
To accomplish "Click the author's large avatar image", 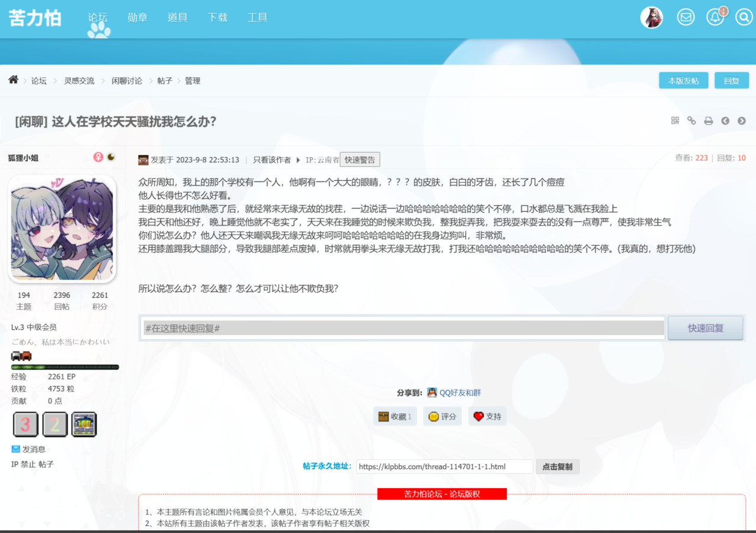I will pos(62,229).
